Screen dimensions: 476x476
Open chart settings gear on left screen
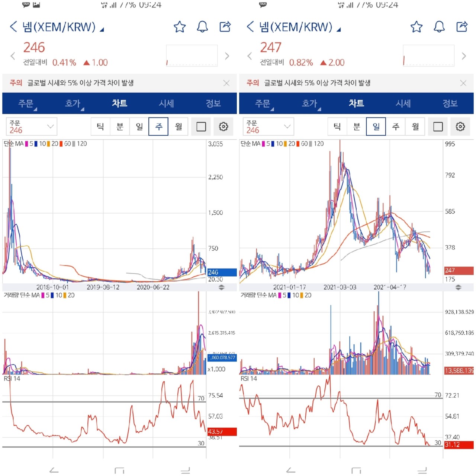[223, 127]
